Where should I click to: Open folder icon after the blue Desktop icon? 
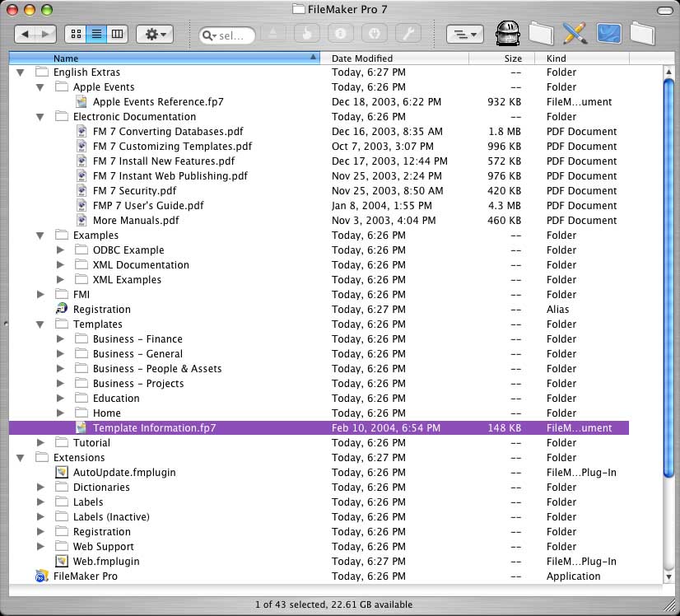pos(642,33)
